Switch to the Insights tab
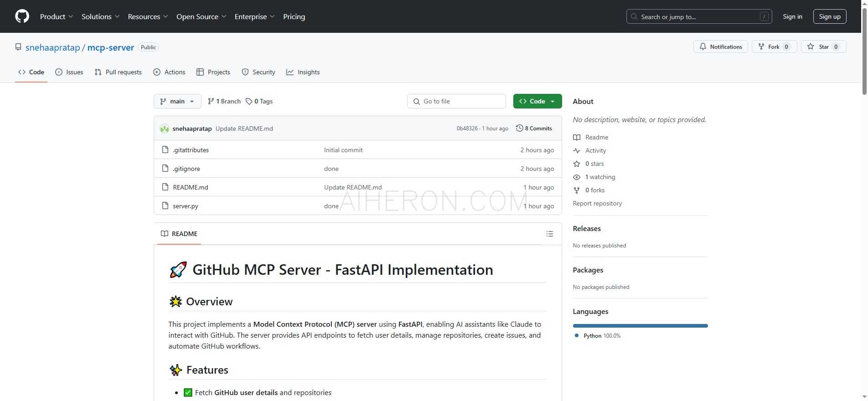 pos(303,72)
